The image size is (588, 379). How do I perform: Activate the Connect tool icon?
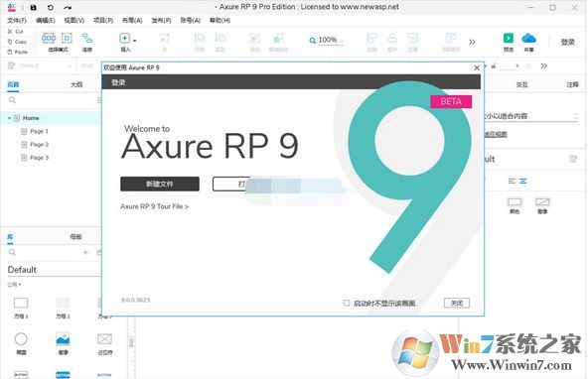pyautogui.click(x=87, y=38)
